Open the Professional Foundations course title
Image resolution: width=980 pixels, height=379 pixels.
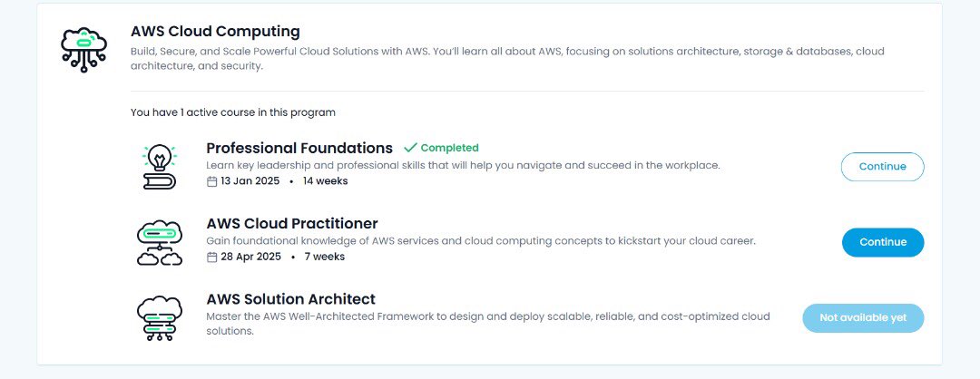coord(299,148)
